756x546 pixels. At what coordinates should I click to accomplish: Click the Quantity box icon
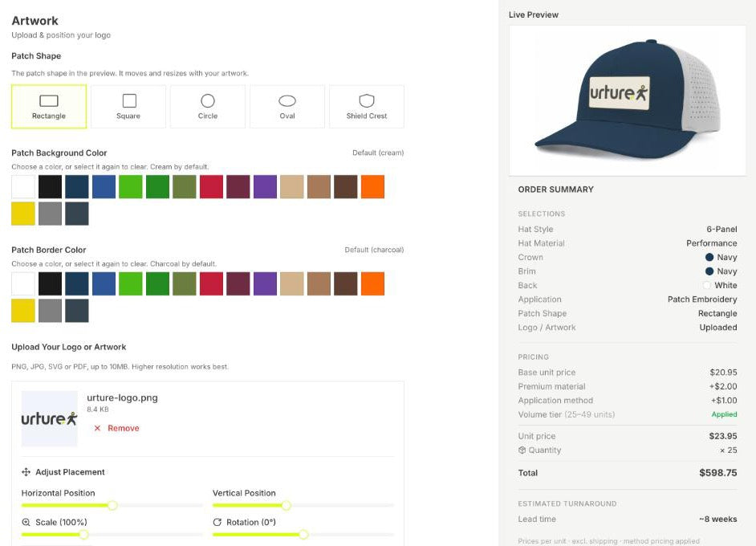(x=522, y=450)
